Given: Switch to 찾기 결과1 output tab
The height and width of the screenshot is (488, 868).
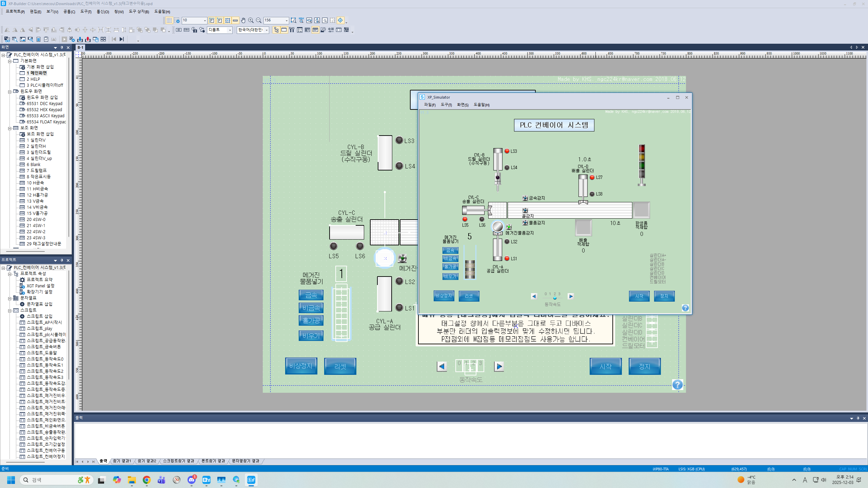Looking at the screenshot, I should (x=122, y=461).
